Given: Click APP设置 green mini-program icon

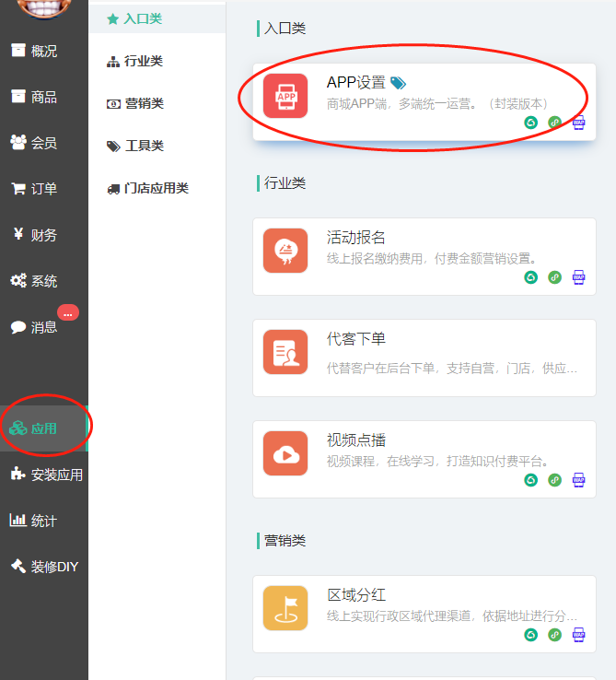Looking at the screenshot, I should click(x=531, y=123).
